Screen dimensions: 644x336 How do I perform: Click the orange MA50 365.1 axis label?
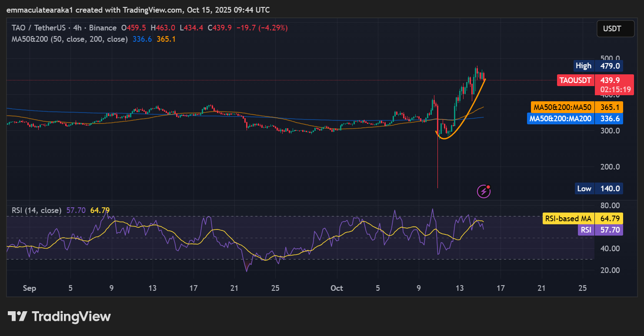point(577,107)
